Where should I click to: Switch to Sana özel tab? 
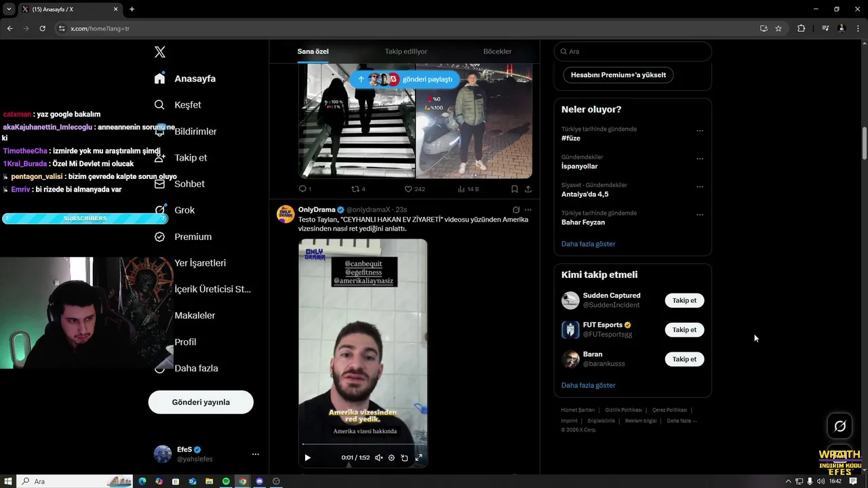coord(313,52)
